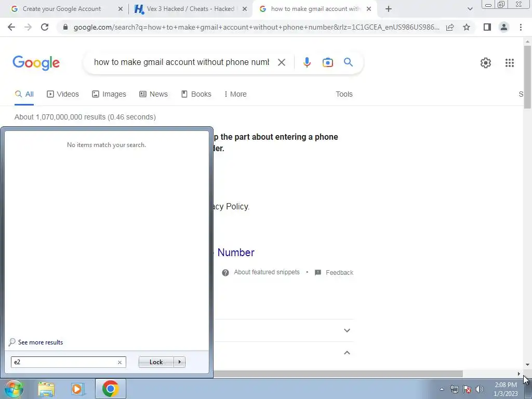This screenshot has width=532, height=399.
Task: Bookmark this page with the star
Action: coord(467,27)
